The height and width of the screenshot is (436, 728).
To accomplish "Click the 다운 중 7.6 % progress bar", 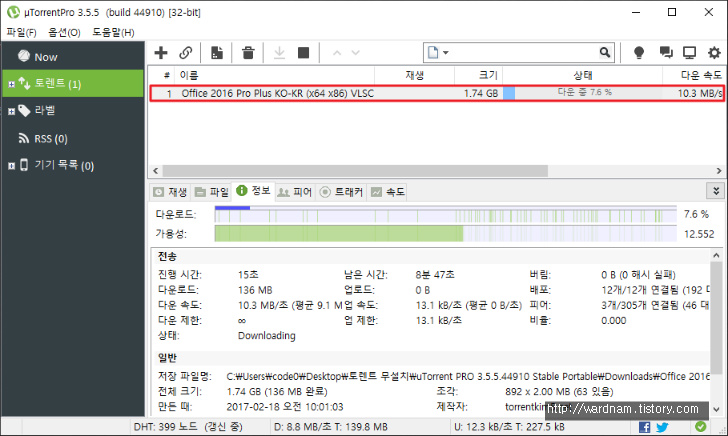I will click(x=583, y=93).
